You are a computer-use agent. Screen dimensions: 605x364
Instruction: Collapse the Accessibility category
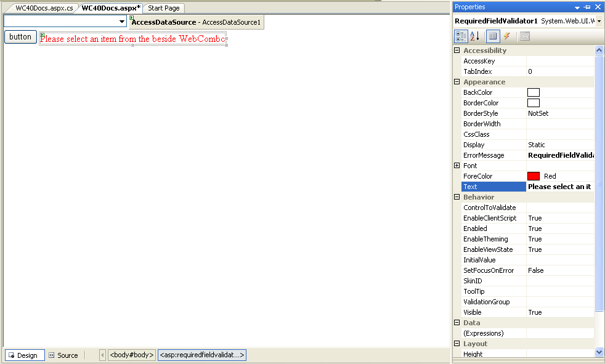tap(457, 51)
